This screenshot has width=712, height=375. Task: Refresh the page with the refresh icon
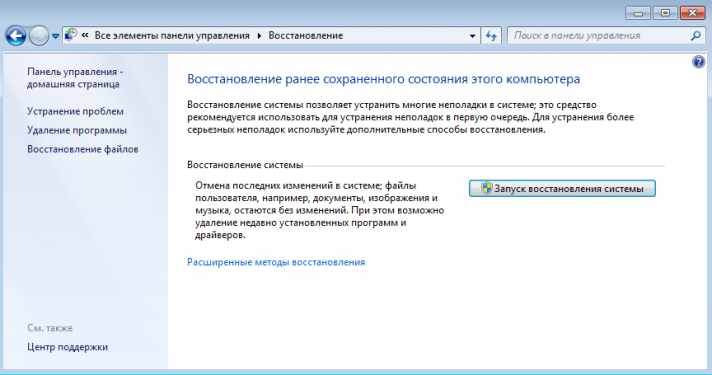click(x=491, y=35)
